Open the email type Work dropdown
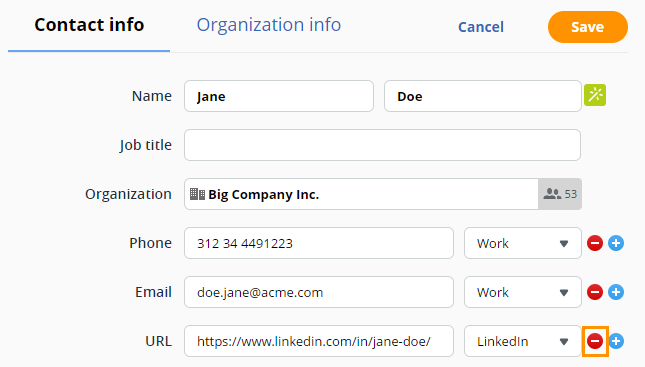The height and width of the screenshot is (367, 645). tap(523, 292)
